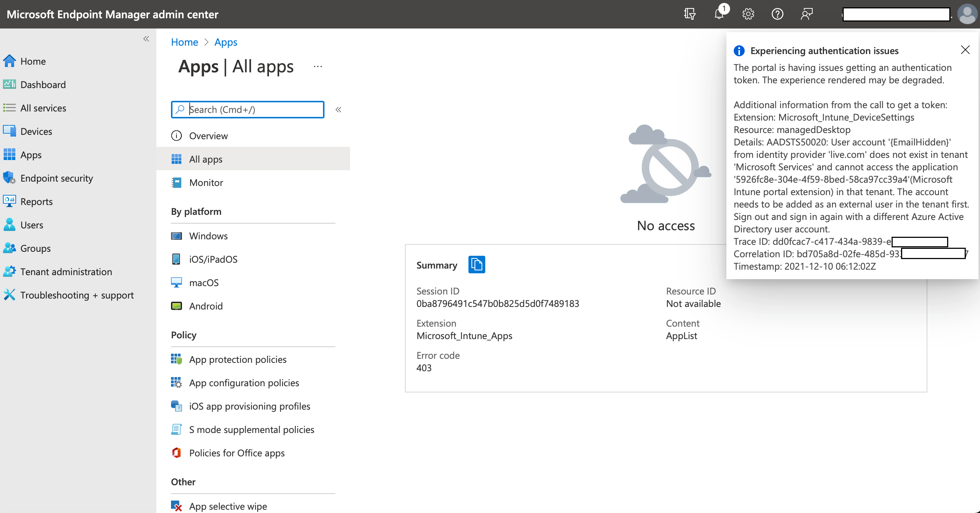980x513 pixels.
Task: Open Policies for Office apps
Action: click(253, 453)
